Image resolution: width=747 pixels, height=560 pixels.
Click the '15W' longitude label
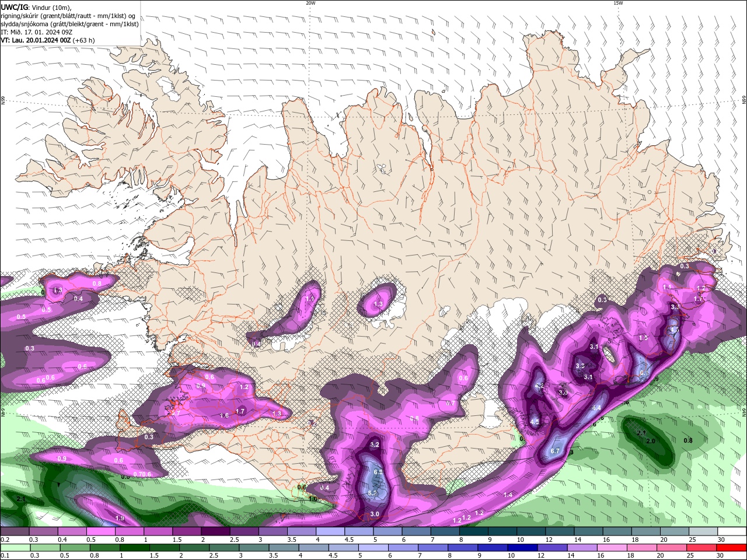coord(617,3)
